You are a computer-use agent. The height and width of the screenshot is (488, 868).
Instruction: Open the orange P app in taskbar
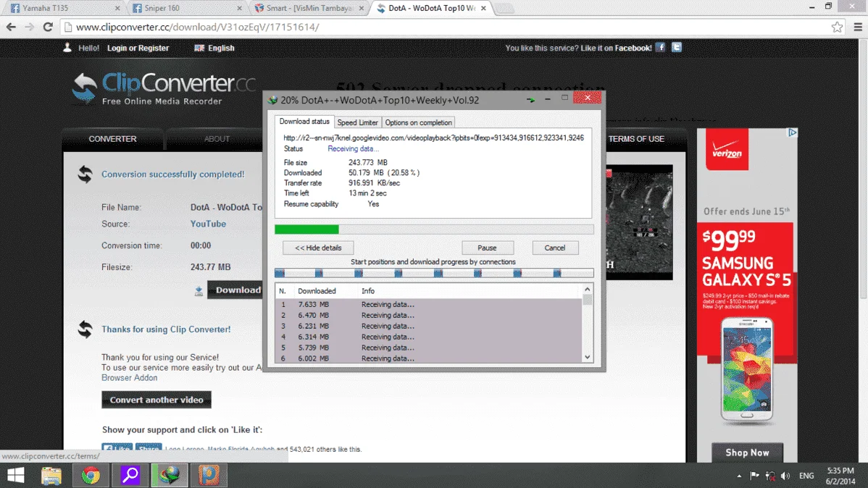tap(209, 475)
